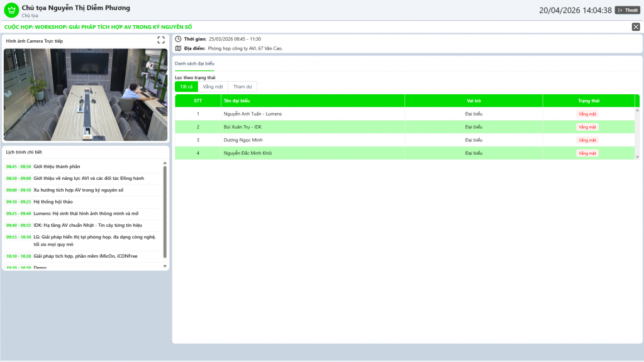Click the green crown chairperson icon

pos(11,10)
